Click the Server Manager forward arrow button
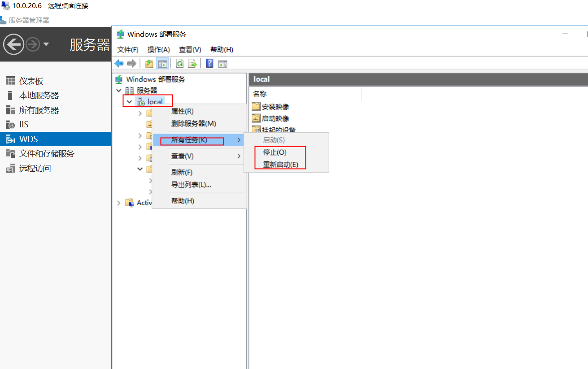Viewport: 588px width, 369px height. [33, 44]
